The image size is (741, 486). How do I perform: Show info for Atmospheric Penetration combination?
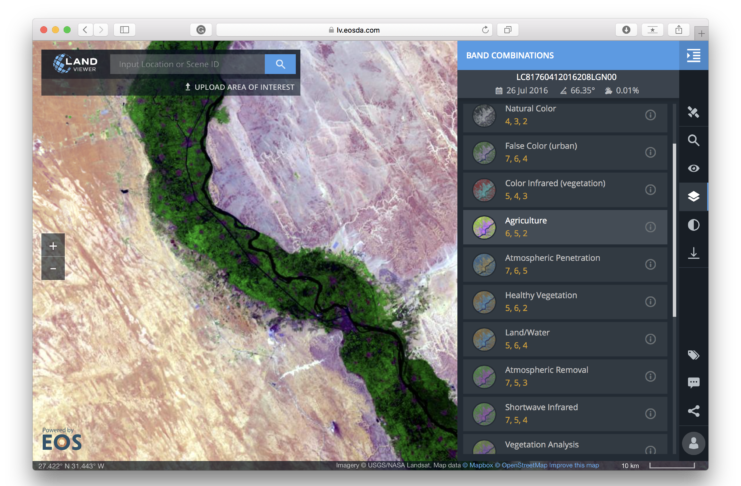pos(650,264)
